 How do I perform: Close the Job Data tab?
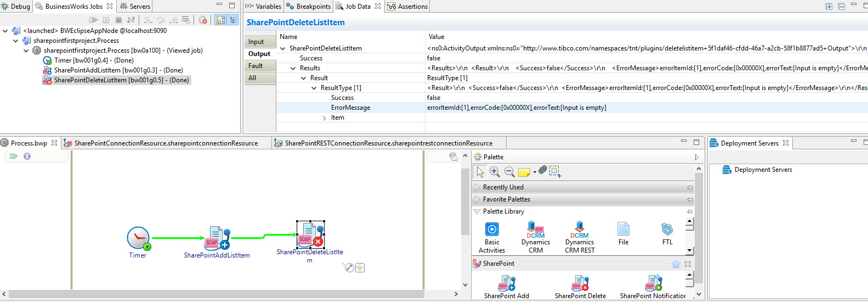(x=378, y=6)
